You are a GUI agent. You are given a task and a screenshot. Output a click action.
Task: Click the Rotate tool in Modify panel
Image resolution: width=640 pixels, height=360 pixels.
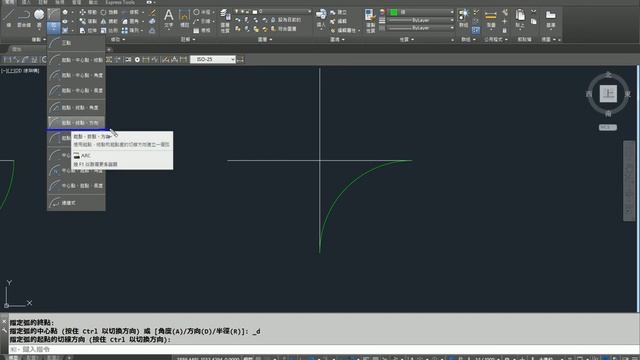click(x=109, y=12)
